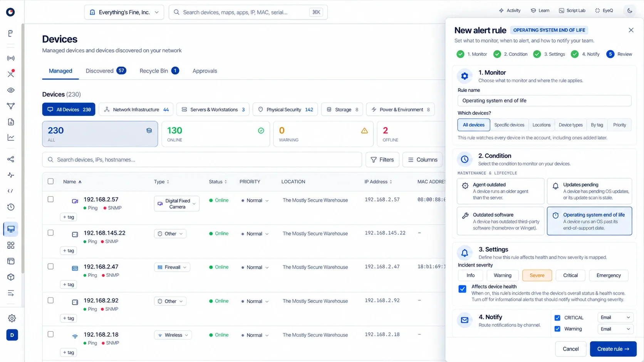Open the share nodes icon in sidebar
This screenshot has height=362, width=644.
click(11, 159)
